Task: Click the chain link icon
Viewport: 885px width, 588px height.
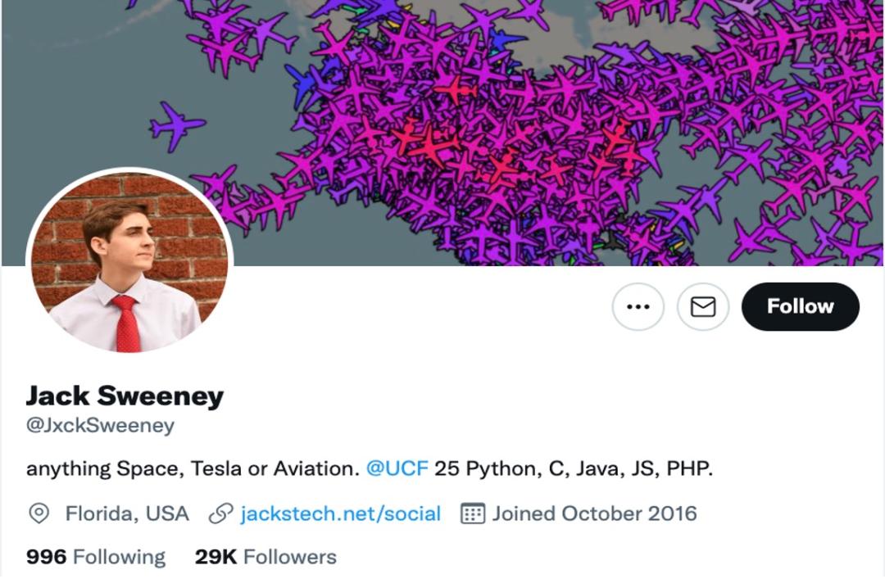Action: coord(220,513)
